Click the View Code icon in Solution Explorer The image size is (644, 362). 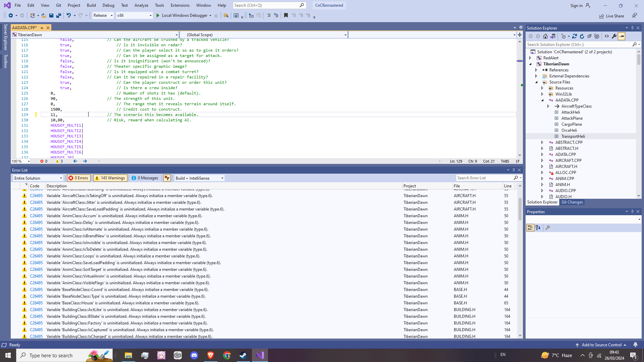click(607, 36)
